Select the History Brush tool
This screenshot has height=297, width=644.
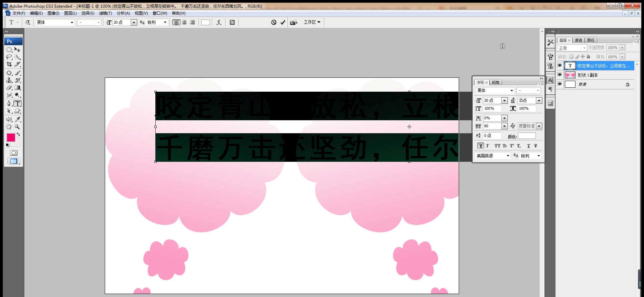click(17, 80)
